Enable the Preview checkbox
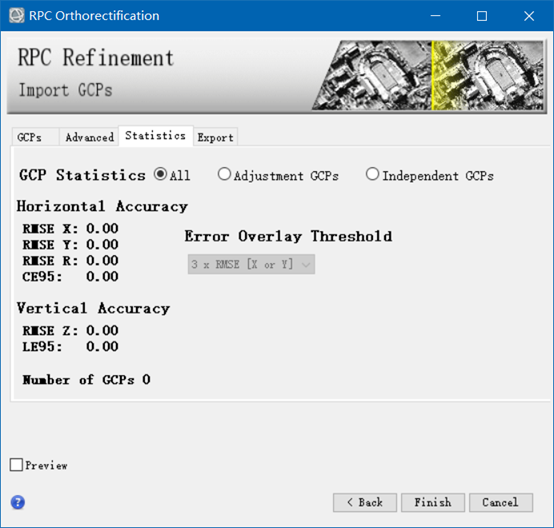 click(16, 465)
